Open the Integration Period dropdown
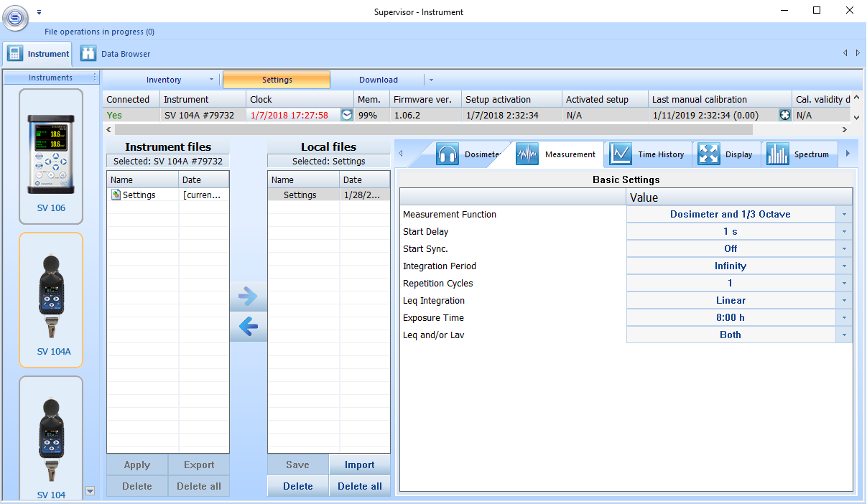 coord(844,266)
